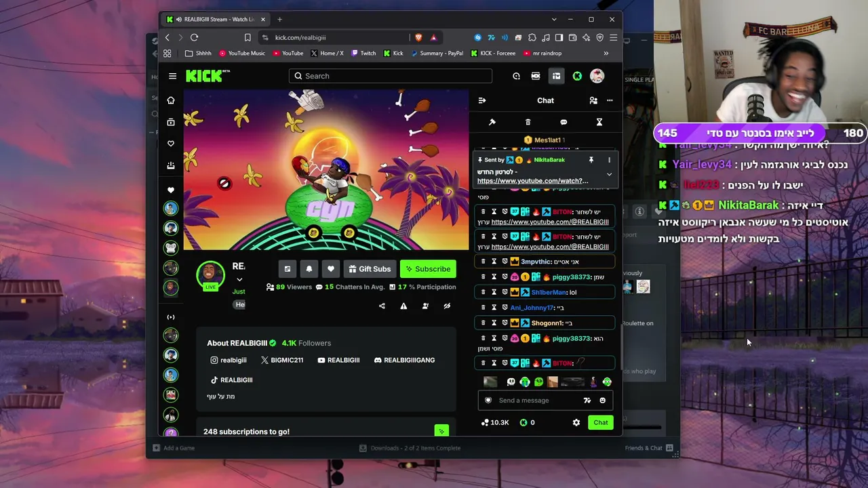
Task: Open the Summary - PayPal bookmark
Action: click(x=436, y=53)
